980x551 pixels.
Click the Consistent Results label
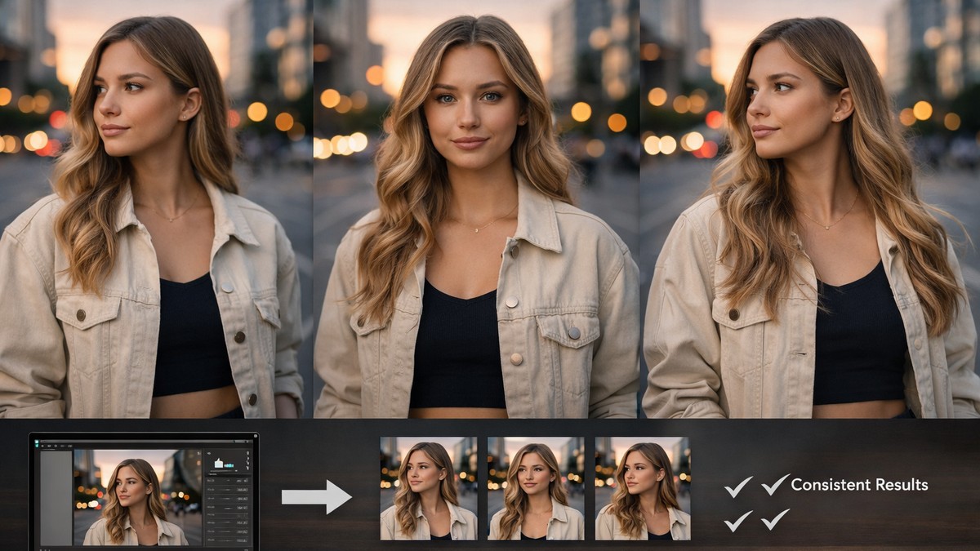(x=860, y=485)
